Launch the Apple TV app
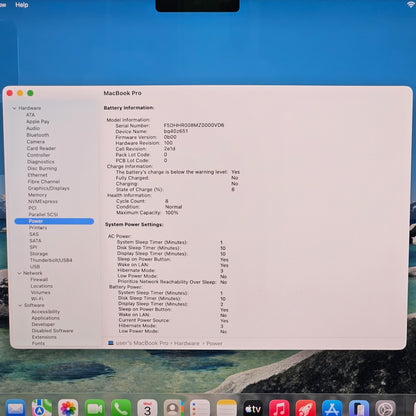The image size is (416, 416). [253, 408]
